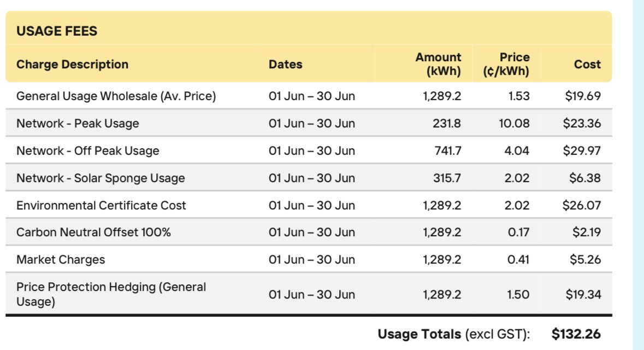Click the 315.7 kWh amount
Image resolution: width=644 pixels, height=350 pixels.
[447, 178]
